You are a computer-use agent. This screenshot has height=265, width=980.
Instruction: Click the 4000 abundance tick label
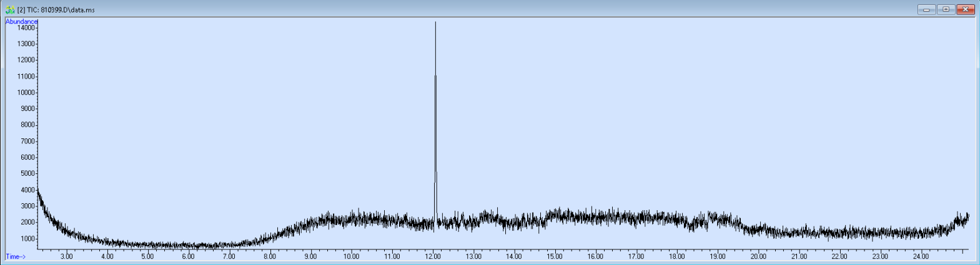click(28, 190)
